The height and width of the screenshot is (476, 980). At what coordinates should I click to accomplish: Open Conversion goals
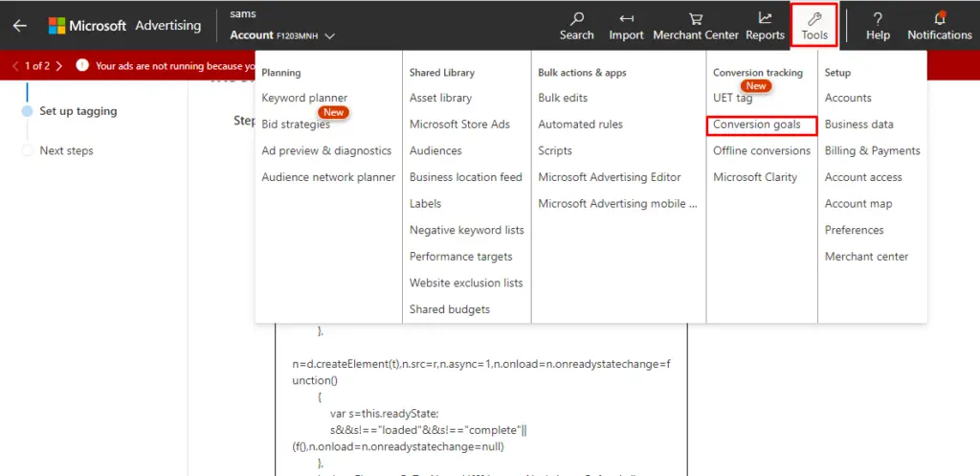pos(757,125)
